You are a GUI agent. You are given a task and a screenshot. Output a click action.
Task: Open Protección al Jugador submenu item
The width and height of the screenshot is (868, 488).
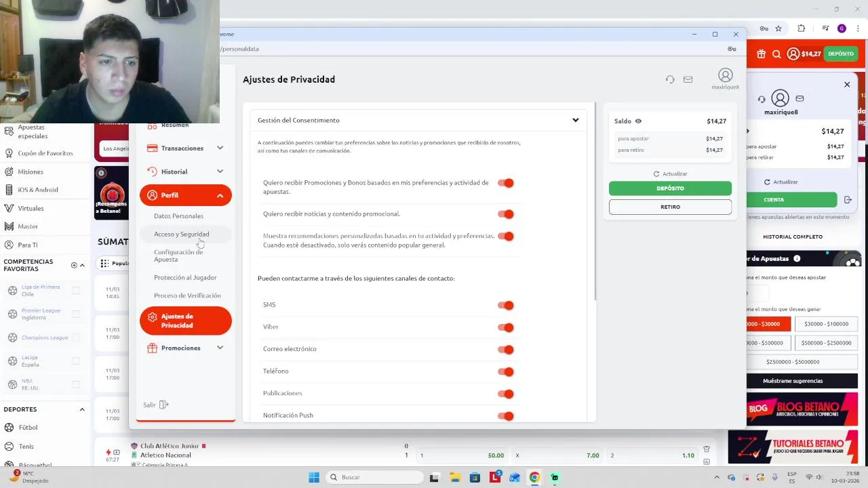click(x=185, y=278)
